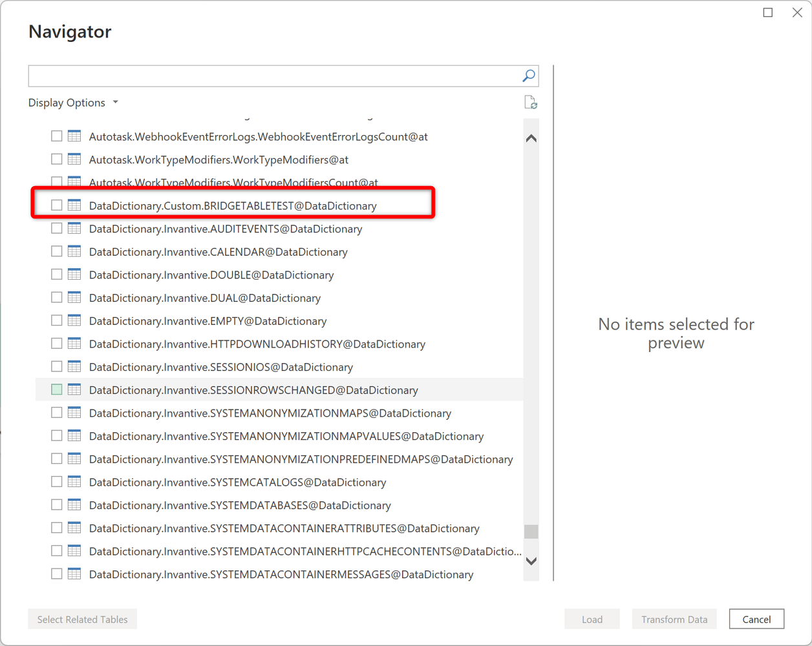
Task: Click the scroll-down arrow on the list scrollbar
Action: pos(530,561)
